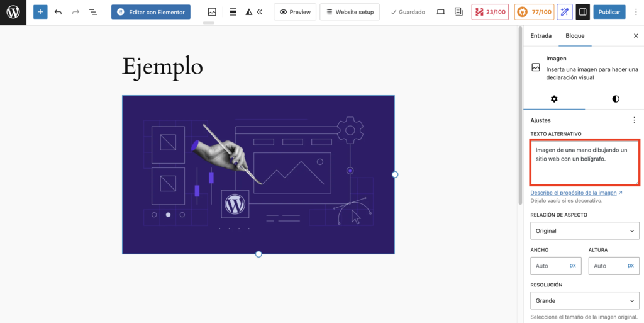Screen dimensions: 644x323
Task: Open the laptop device preview icon
Action: (x=441, y=12)
